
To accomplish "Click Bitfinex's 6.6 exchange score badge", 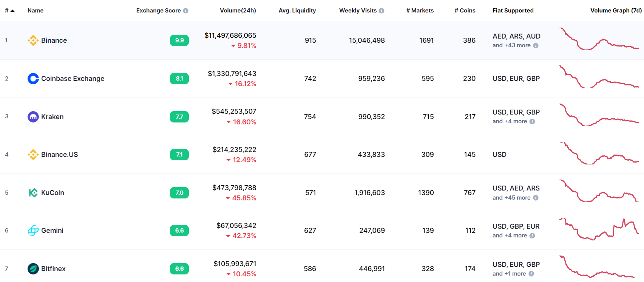I will pos(179,269).
